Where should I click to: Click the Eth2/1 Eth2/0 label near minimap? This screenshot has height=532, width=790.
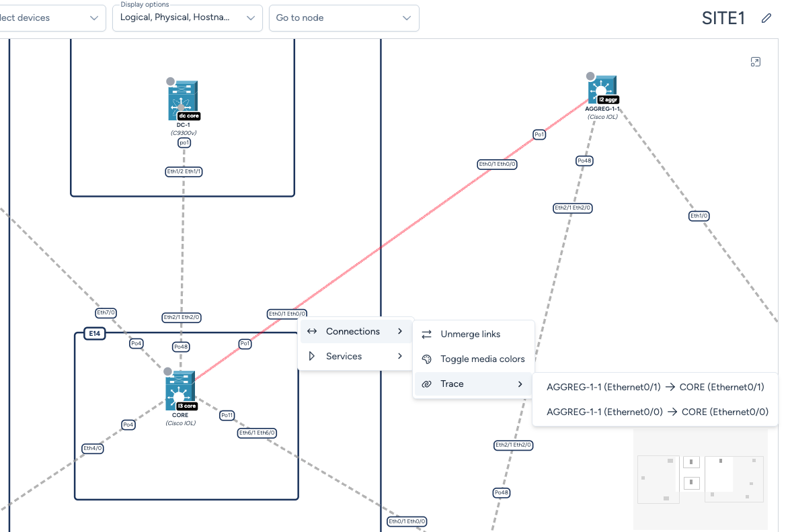[513, 445]
